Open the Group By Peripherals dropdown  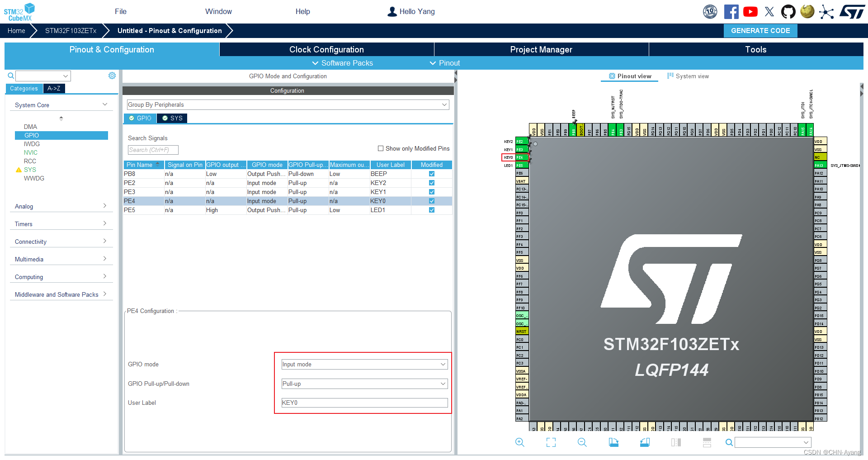[288, 104]
